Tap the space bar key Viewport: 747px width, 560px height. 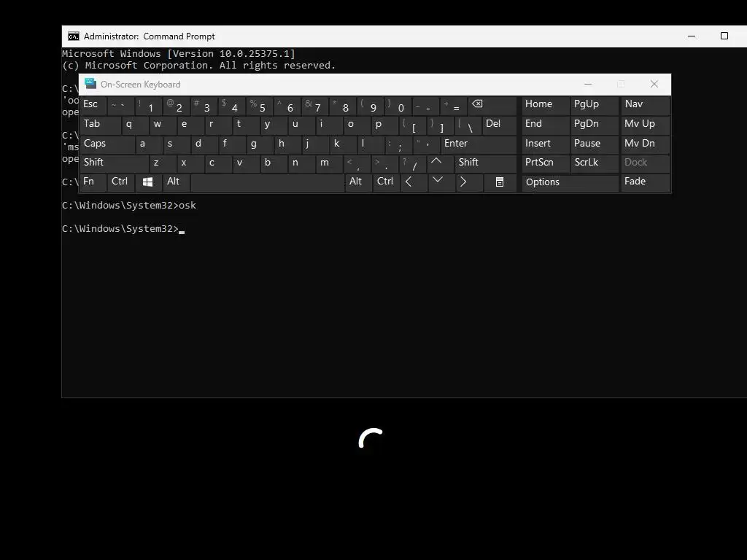[267, 182]
